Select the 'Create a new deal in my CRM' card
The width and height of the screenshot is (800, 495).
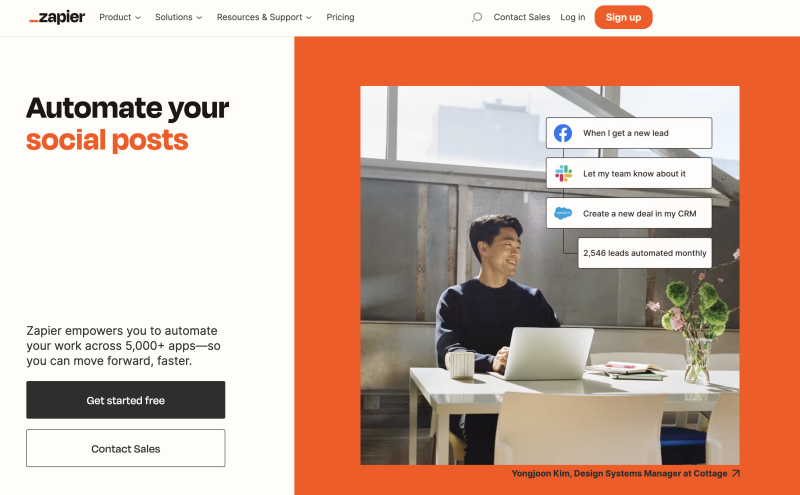click(x=629, y=213)
